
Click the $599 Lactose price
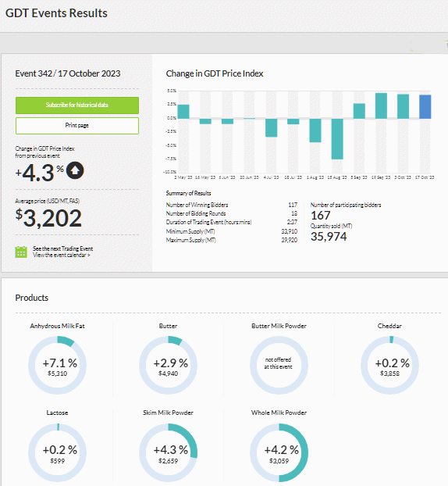point(58,461)
